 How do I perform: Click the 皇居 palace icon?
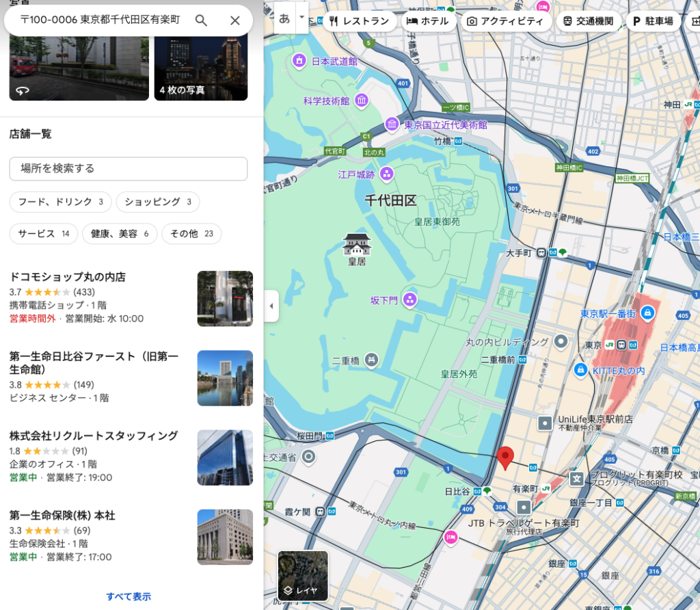click(357, 245)
